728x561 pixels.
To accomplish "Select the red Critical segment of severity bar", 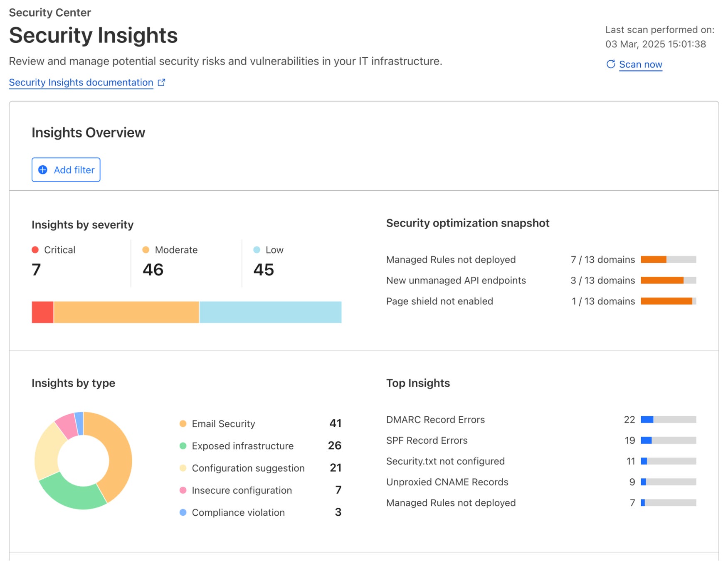I will click(x=42, y=312).
